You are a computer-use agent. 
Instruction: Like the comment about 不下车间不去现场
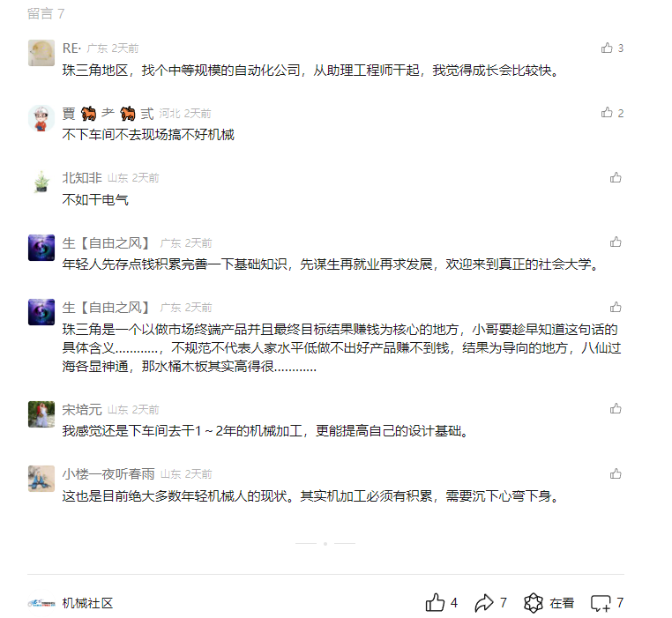611,113
